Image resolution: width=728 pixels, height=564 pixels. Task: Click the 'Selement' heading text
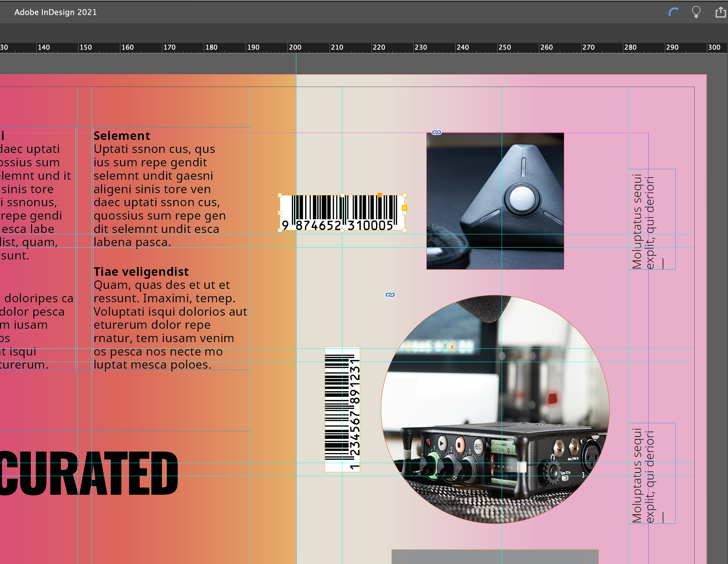click(122, 136)
